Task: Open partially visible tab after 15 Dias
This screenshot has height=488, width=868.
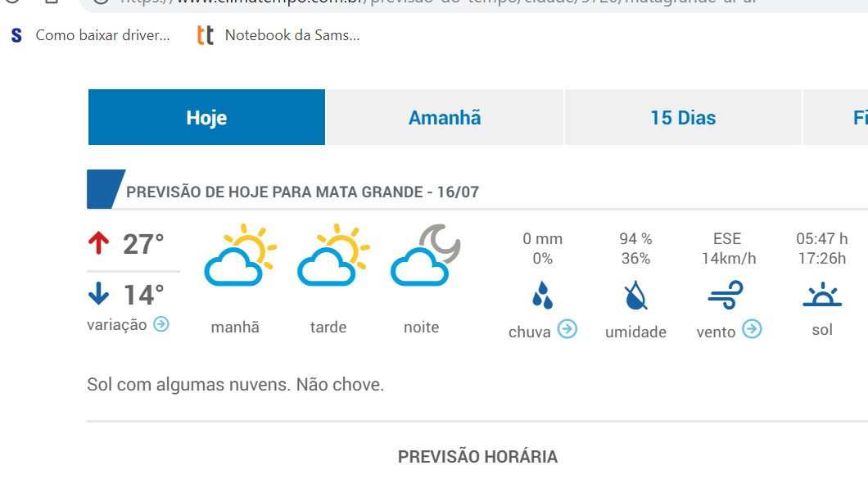Action: tap(836, 117)
